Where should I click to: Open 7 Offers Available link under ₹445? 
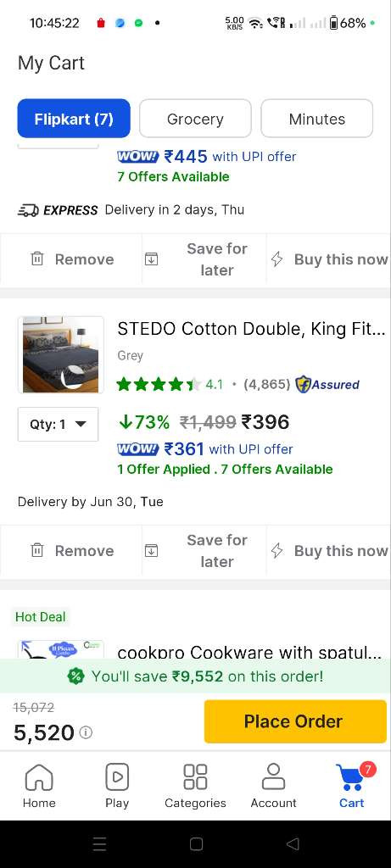173,176
